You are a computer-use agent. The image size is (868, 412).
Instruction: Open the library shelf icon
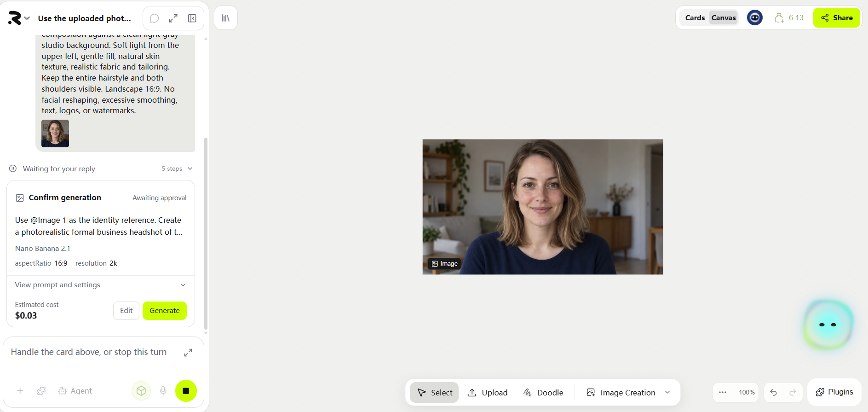click(x=226, y=18)
